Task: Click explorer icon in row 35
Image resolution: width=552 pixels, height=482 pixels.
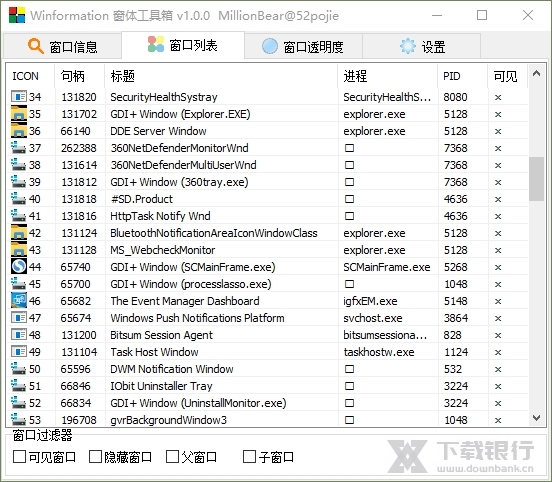Action: point(19,114)
